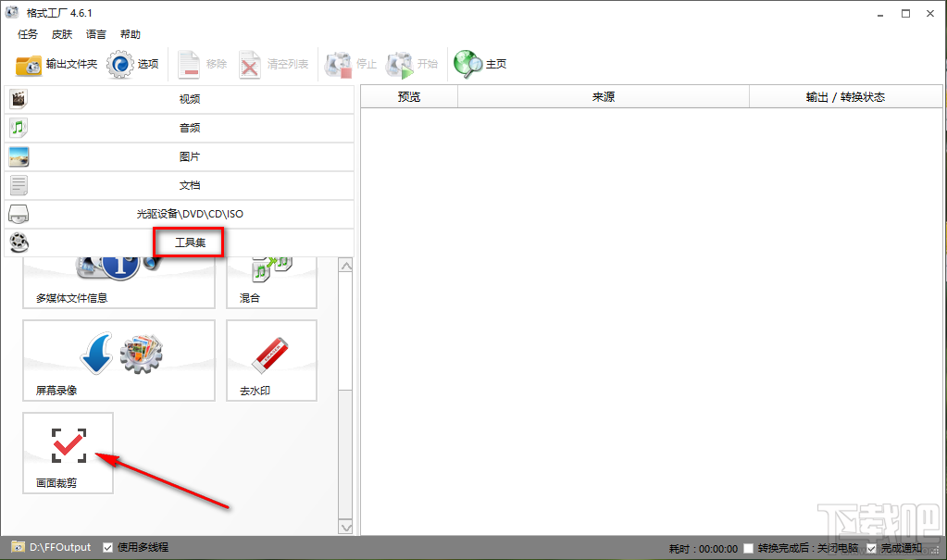The image size is (947, 560).
Task: Open 多媒体文件信息 tool
Action: [119, 282]
